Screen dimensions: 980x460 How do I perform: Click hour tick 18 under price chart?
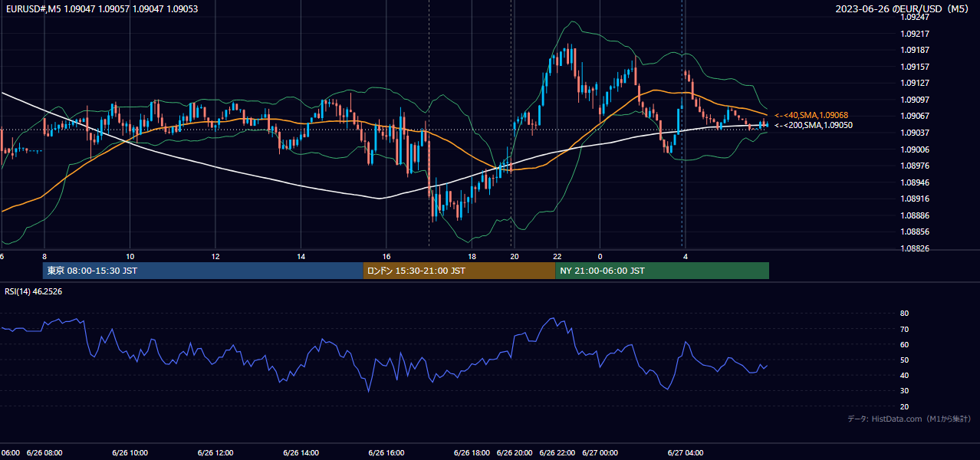point(472,257)
